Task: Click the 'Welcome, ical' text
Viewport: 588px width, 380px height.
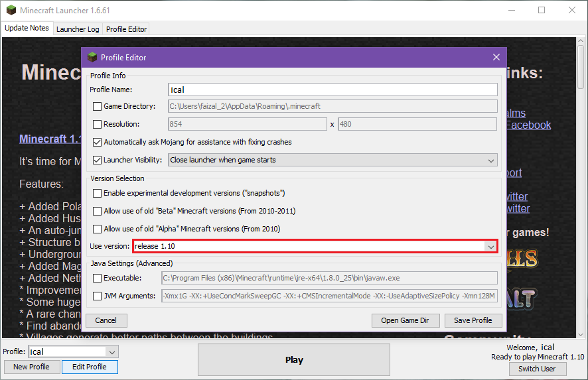Action: click(530, 348)
